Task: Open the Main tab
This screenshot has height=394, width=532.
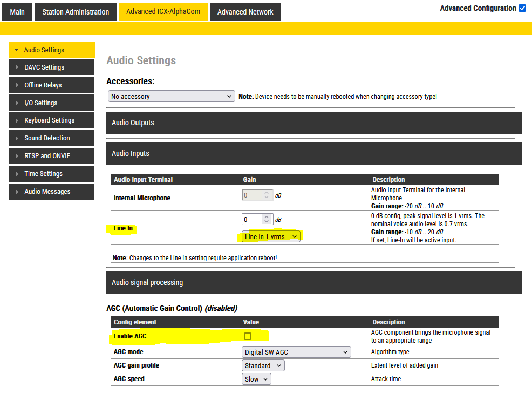Action: (x=17, y=12)
